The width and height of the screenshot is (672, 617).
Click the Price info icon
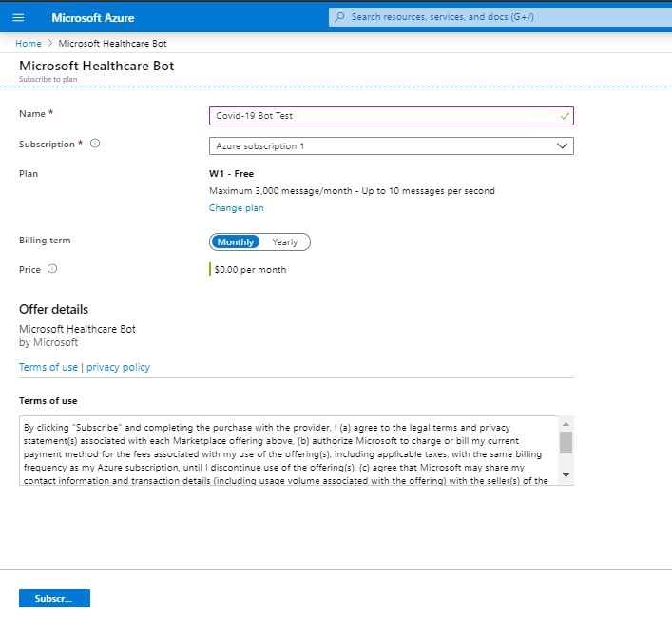(52, 269)
